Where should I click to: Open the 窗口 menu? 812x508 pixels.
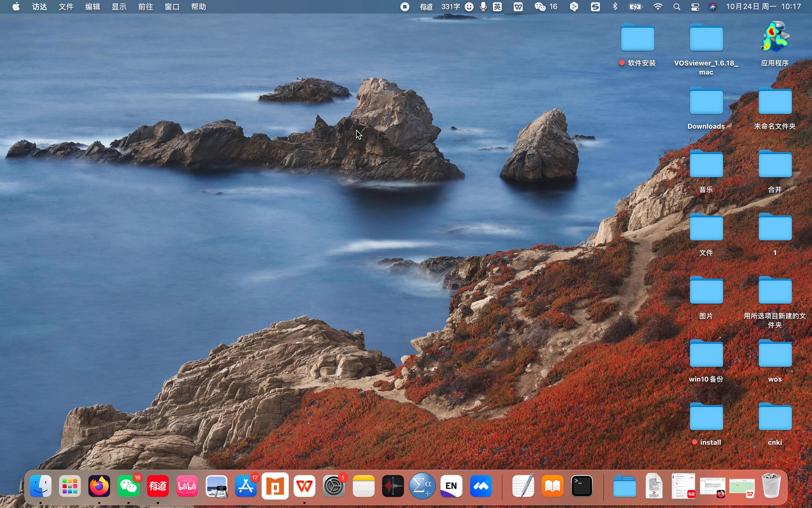pyautogui.click(x=172, y=7)
